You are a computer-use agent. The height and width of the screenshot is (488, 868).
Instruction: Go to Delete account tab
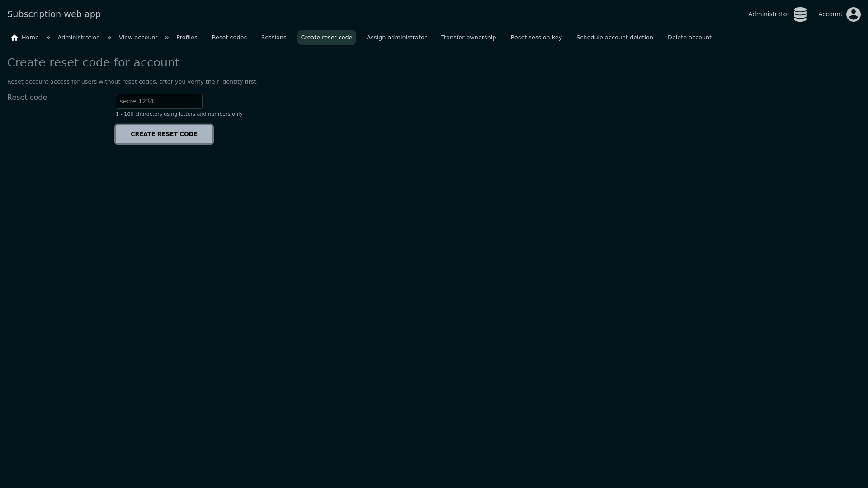pos(689,38)
